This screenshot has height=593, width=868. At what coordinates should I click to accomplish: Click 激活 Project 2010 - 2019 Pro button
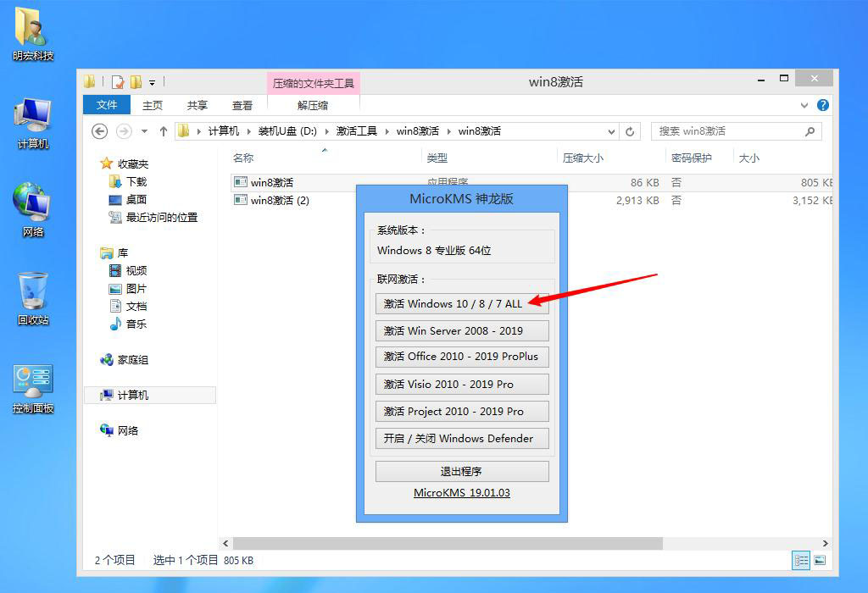pos(462,411)
